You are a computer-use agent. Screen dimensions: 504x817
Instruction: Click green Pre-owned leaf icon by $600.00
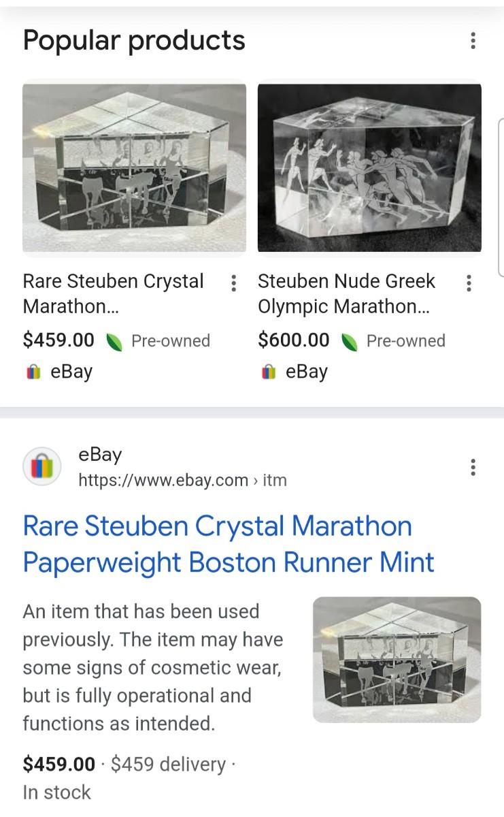[348, 341]
